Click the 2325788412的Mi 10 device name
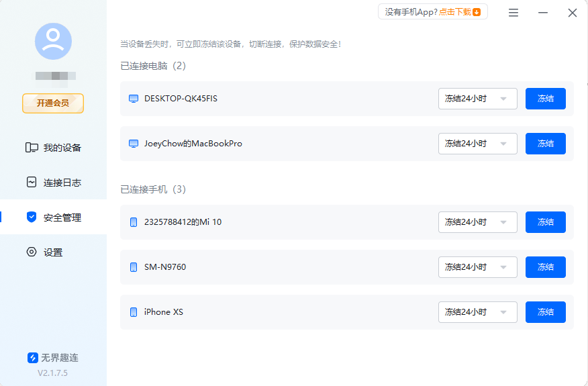This screenshot has width=588, height=386. [x=183, y=222]
